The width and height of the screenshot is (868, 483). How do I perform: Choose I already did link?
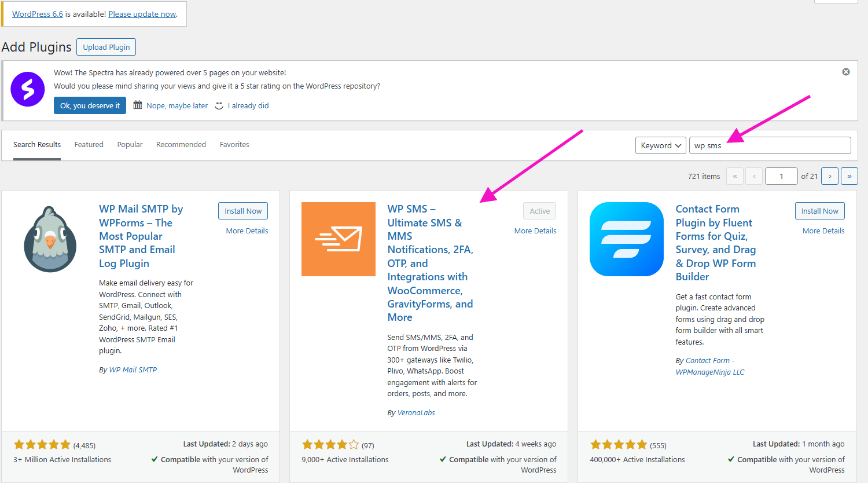248,105
